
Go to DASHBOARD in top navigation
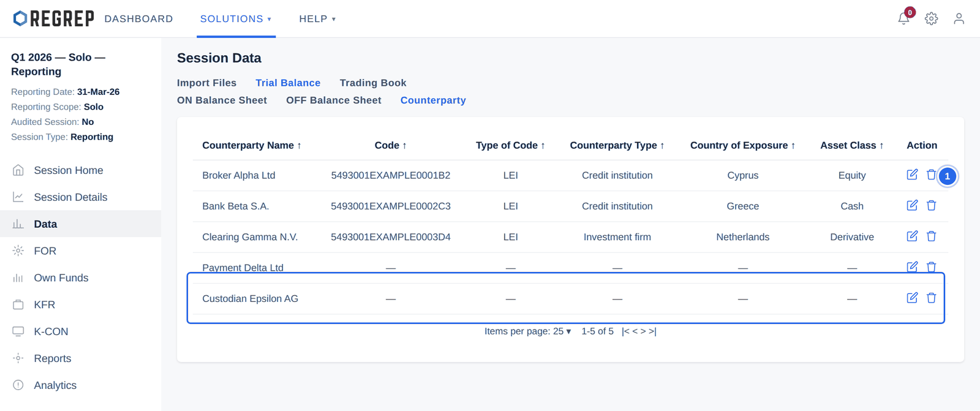139,19
